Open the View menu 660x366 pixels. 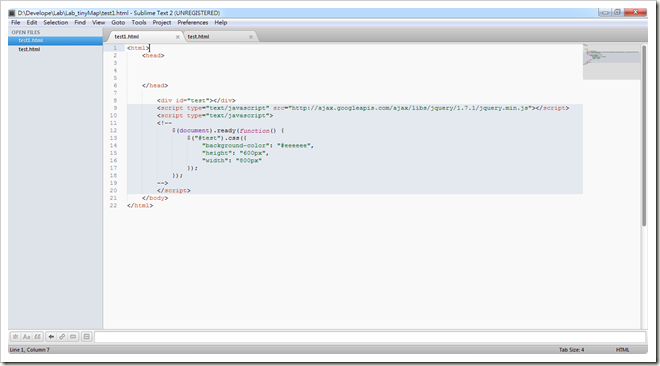pos(98,23)
